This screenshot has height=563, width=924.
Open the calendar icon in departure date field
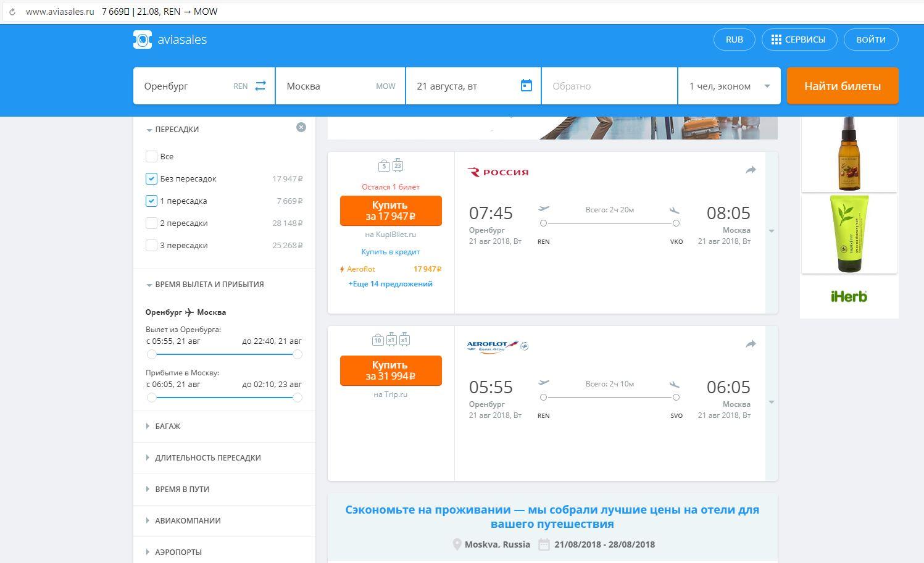coord(526,86)
